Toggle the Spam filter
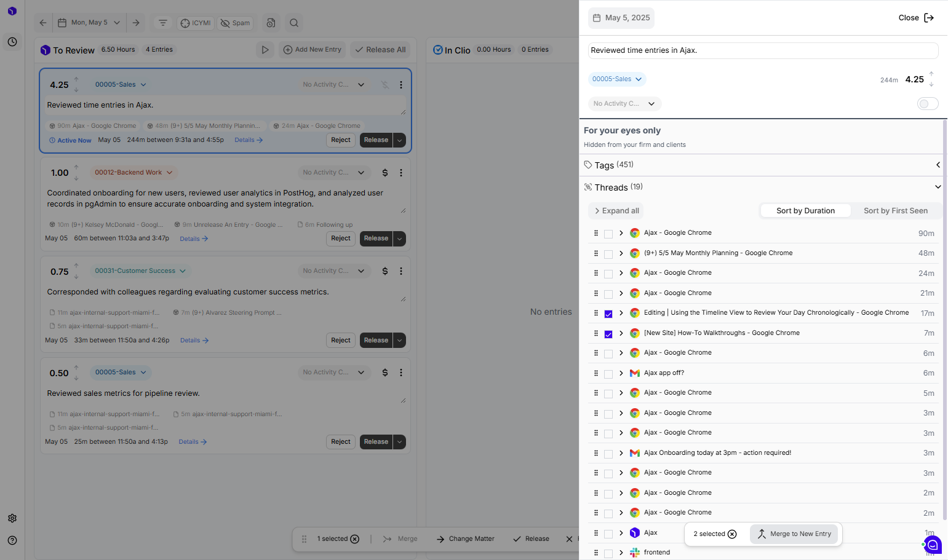Screen dimensions: 948x560 236,23
